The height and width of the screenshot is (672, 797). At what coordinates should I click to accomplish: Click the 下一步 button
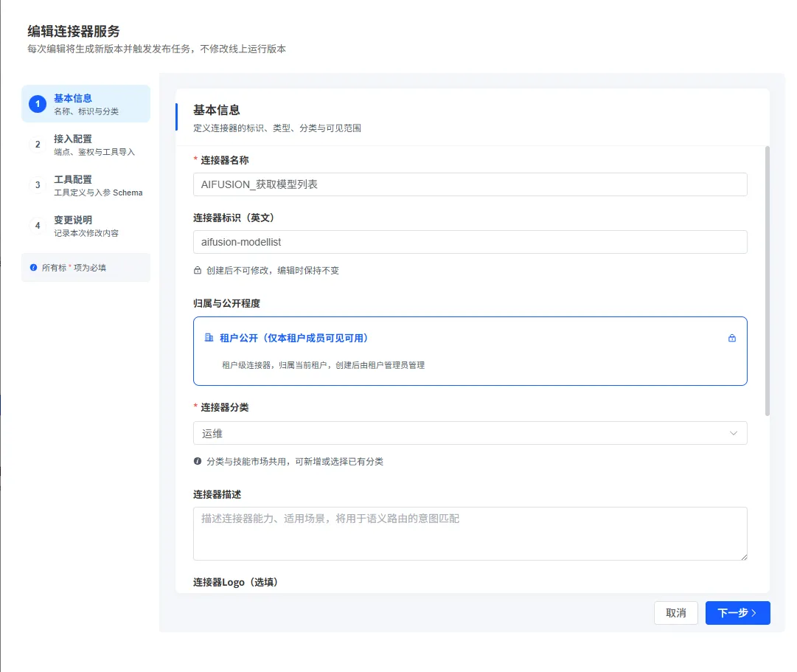(x=737, y=613)
